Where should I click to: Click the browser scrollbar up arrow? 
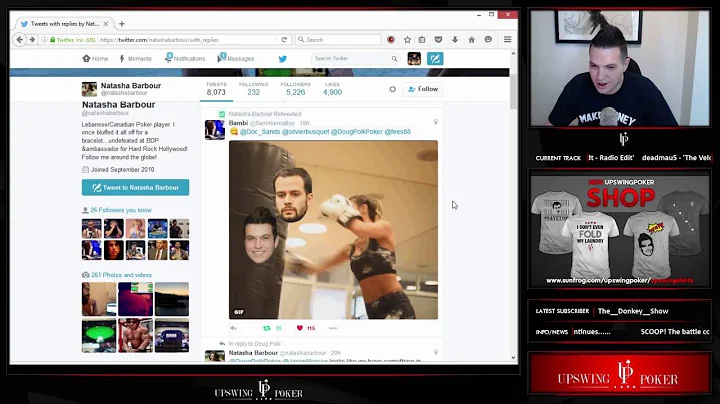pyautogui.click(x=513, y=53)
